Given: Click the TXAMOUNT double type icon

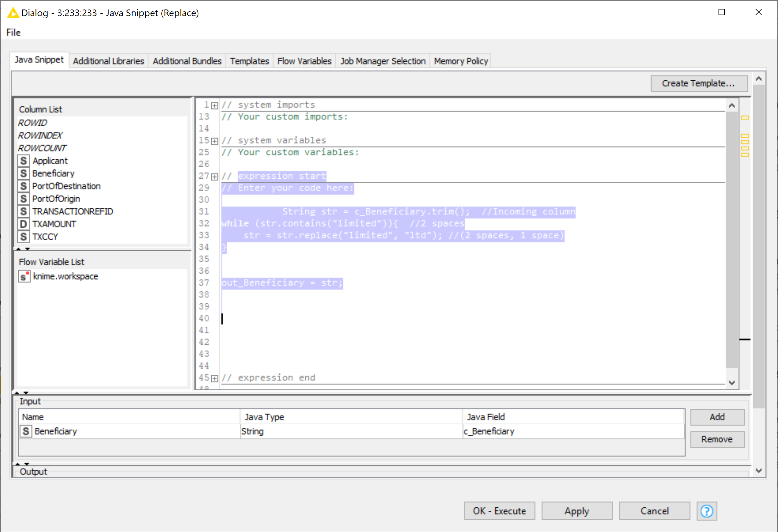Looking at the screenshot, I should 23,224.
